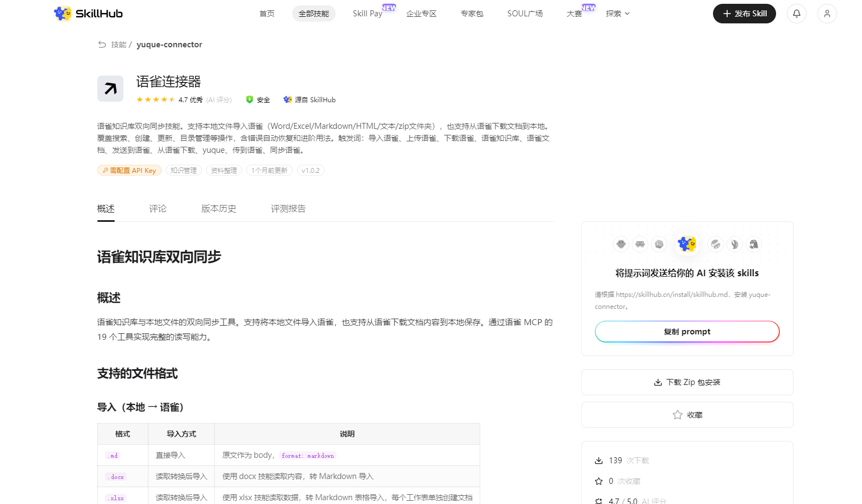Click the plus icon in 发布 Skill
Image resolution: width=862 pixels, height=504 pixels.
[727, 14]
